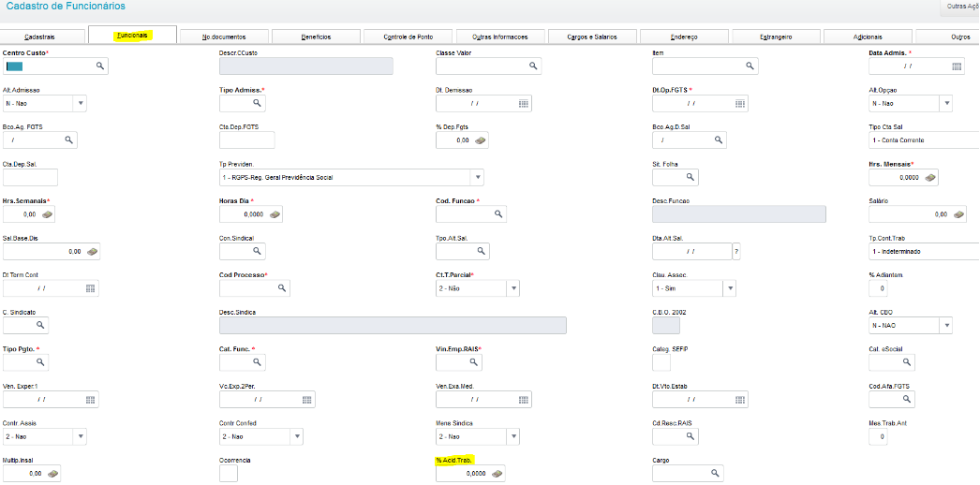Open Ven.Exa.Med. calendar icon
Image resolution: width=980 pixels, height=485 pixels.
(x=524, y=400)
